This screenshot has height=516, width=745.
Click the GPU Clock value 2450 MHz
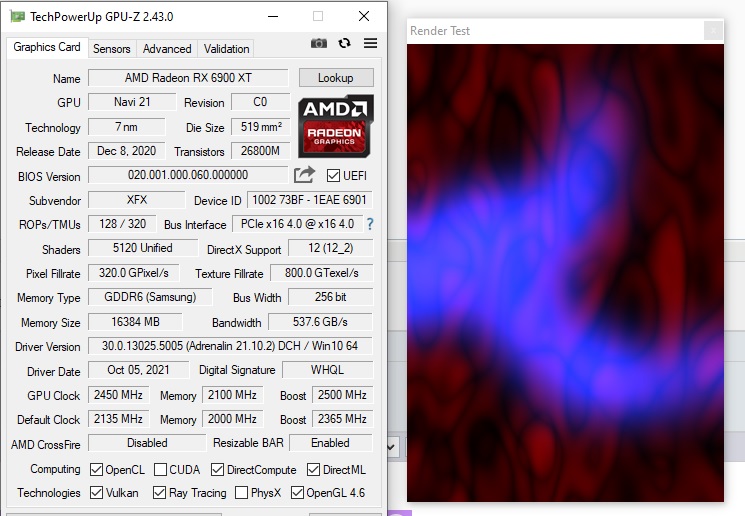[x=118, y=395]
